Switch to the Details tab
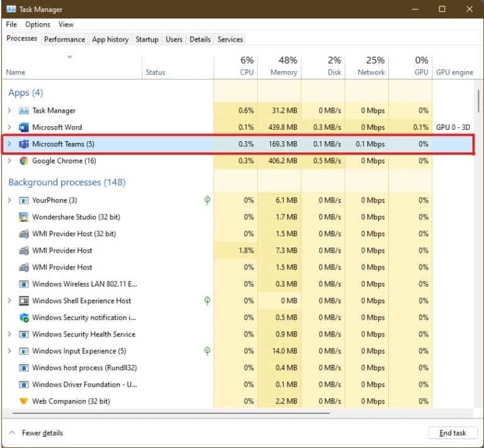 pyautogui.click(x=200, y=40)
